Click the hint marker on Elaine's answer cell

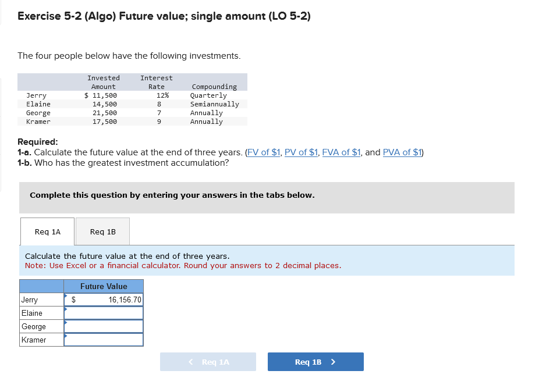pyautogui.click(x=67, y=309)
